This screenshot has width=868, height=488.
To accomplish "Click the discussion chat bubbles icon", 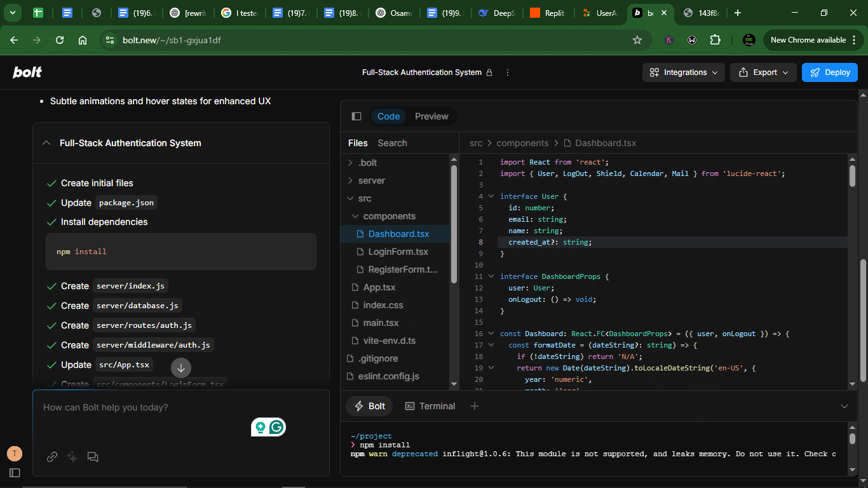I will coord(93,457).
